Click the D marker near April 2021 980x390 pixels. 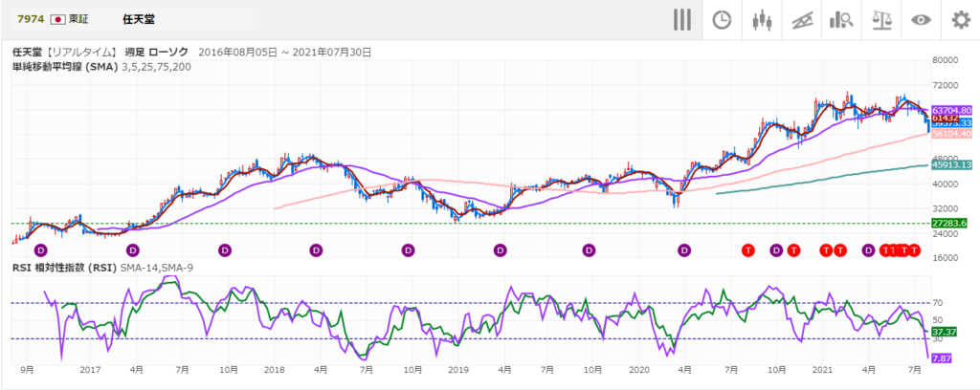(x=868, y=250)
